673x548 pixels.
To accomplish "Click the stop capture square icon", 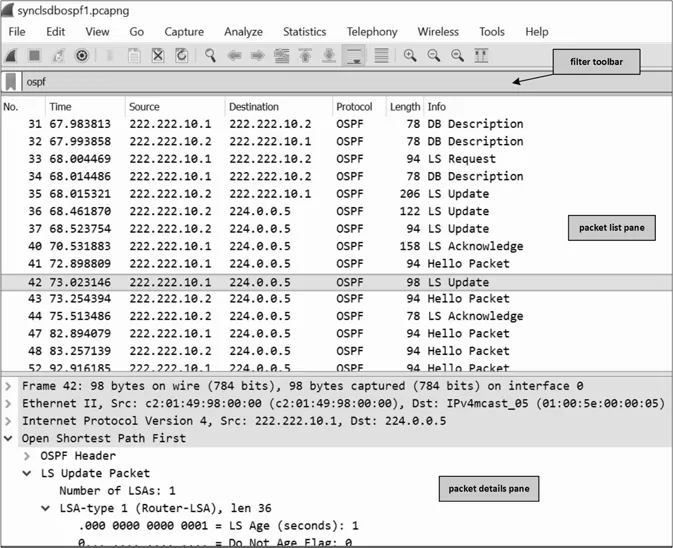I will pos(34,56).
